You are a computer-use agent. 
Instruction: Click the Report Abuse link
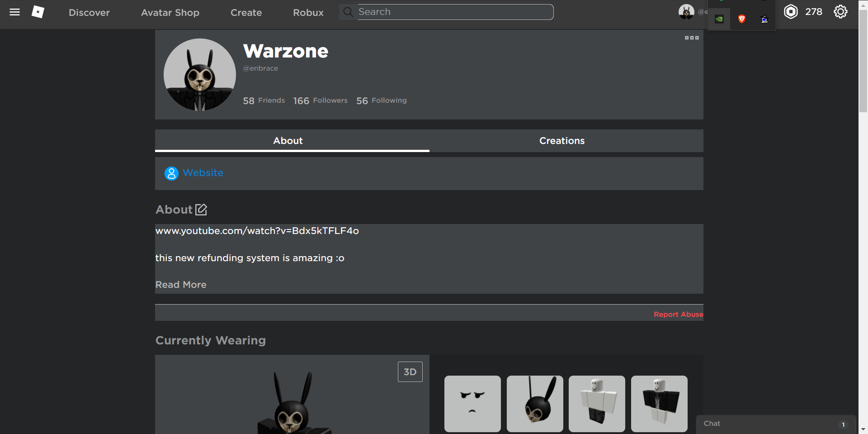pyautogui.click(x=678, y=314)
